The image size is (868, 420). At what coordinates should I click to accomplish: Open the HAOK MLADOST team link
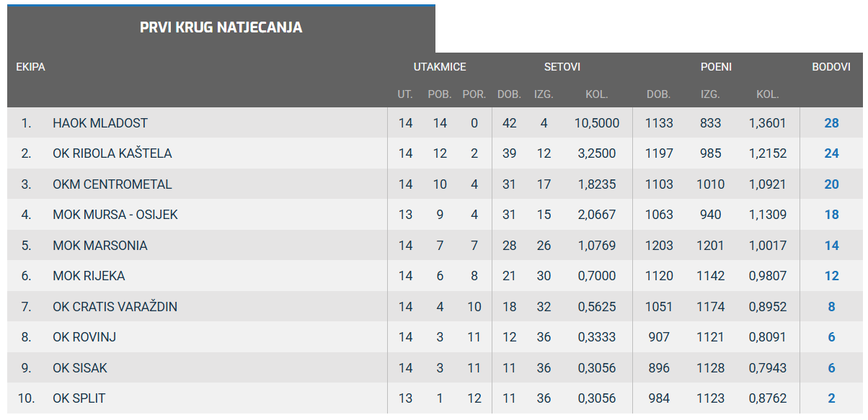(99, 123)
